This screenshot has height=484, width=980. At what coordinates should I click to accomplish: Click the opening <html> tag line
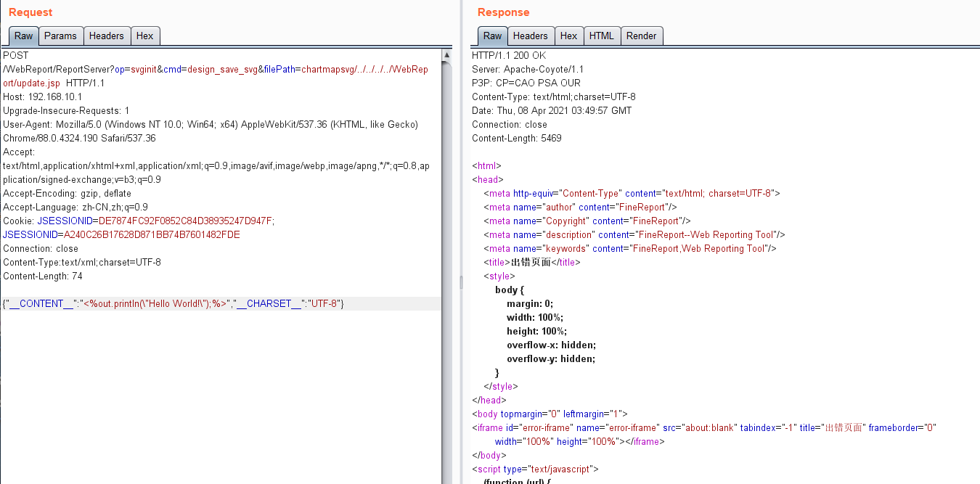click(486, 165)
